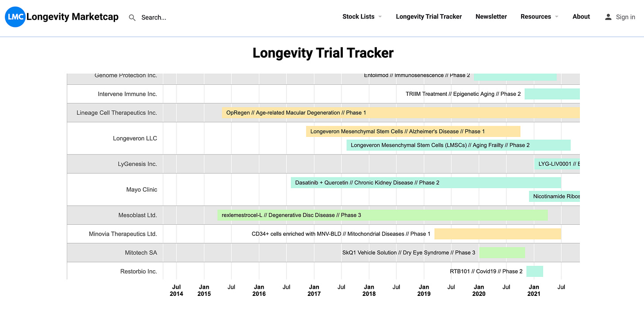Click the RTB101 Covid19 trial bar
This screenshot has width=644, height=310.
535,271
